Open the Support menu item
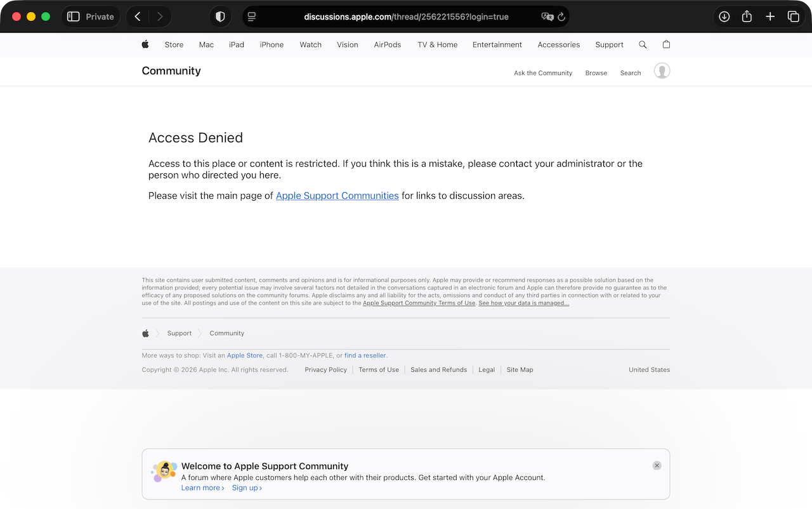The height and width of the screenshot is (509, 812). tap(609, 44)
